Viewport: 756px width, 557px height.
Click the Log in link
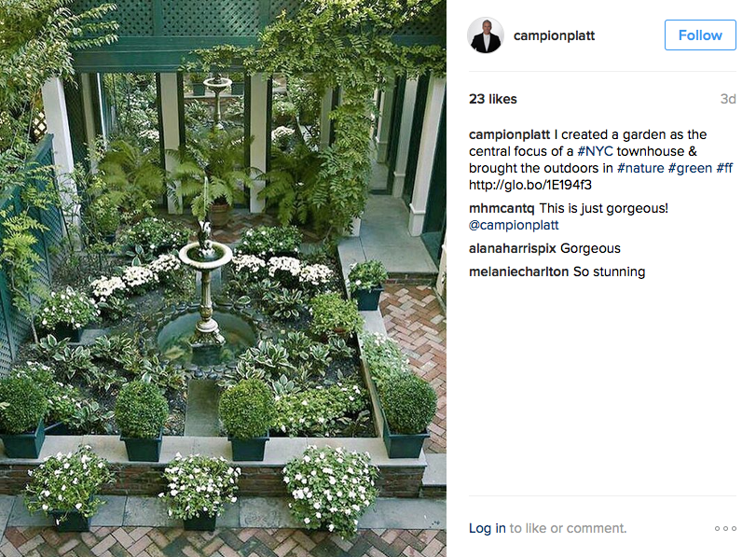(487, 528)
